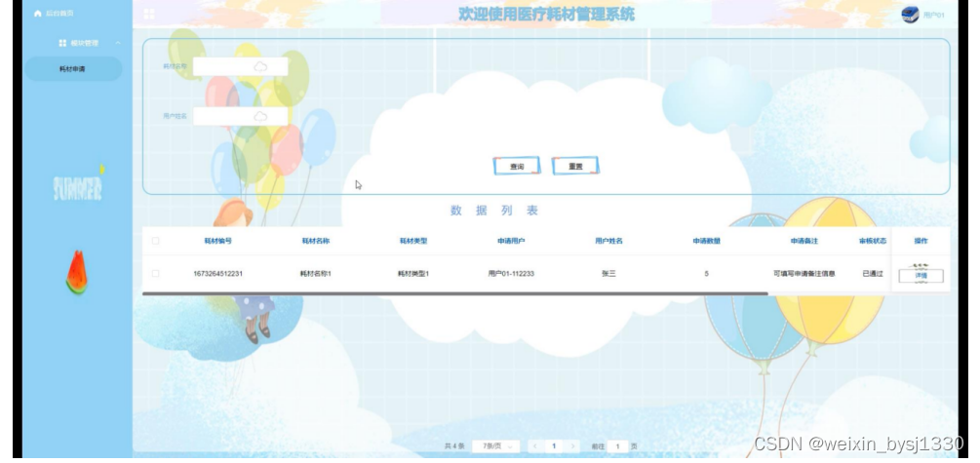The height and width of the screenshot is (463, 980).
Task: Click the 重置 reset button
Action: click(x=575, y=167)
